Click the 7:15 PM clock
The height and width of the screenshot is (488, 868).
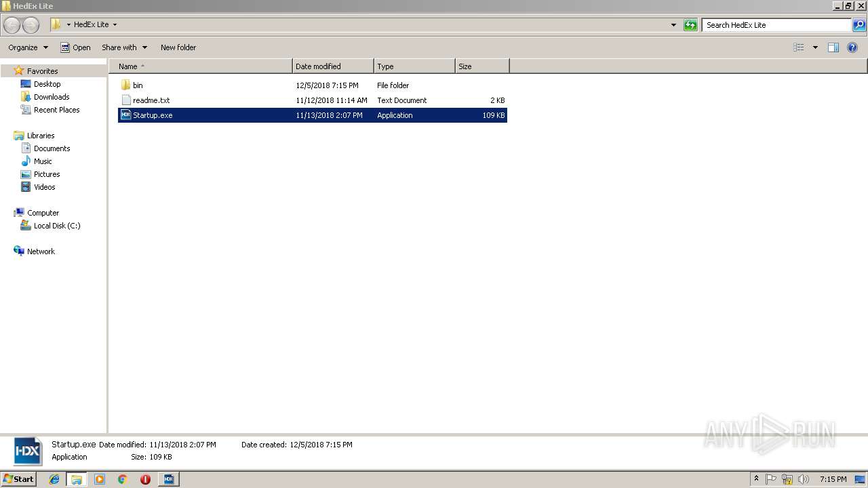[833, 479]
